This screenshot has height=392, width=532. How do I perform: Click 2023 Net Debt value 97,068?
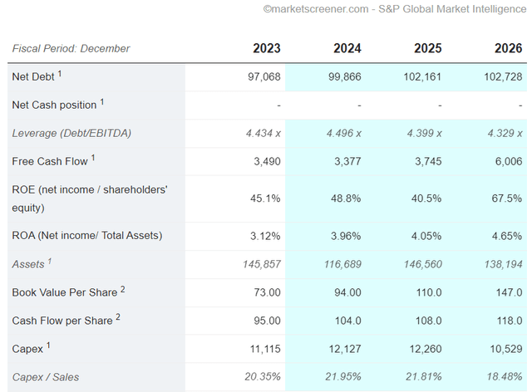pyautogui.click(x=264, y=76)
